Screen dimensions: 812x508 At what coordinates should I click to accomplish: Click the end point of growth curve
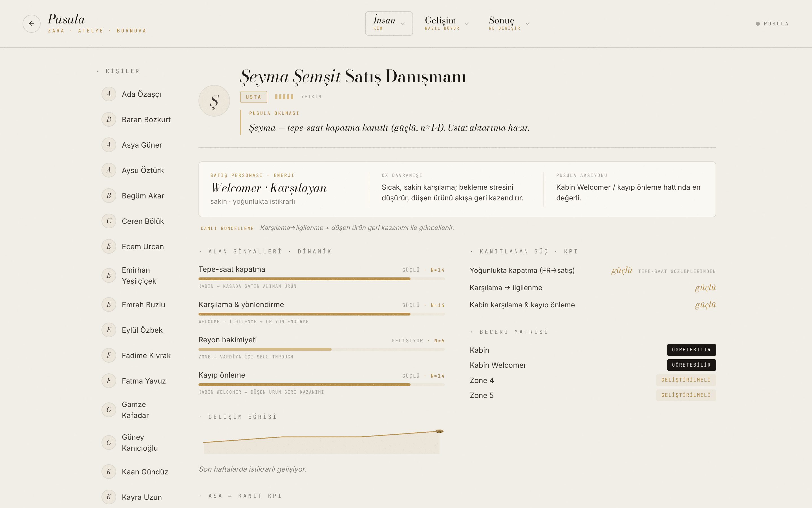click(x=439, y=431)
